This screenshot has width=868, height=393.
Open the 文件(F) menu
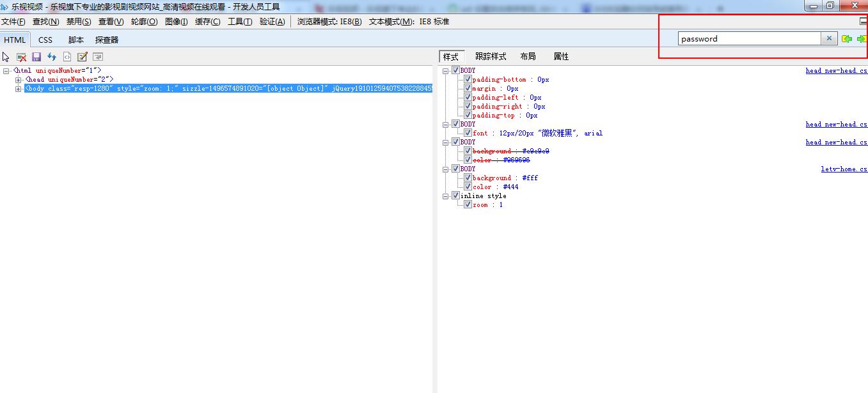13,22
